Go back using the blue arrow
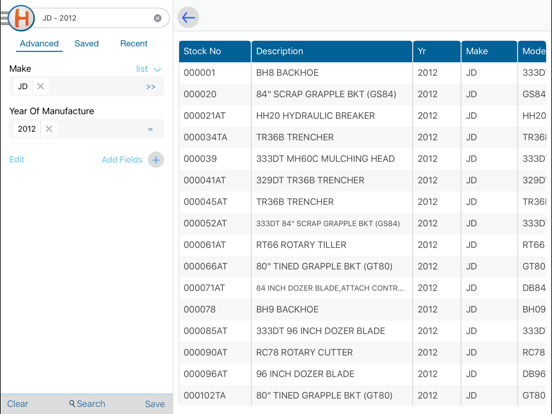Screen dimensions: 552x414 pos(188,18)
